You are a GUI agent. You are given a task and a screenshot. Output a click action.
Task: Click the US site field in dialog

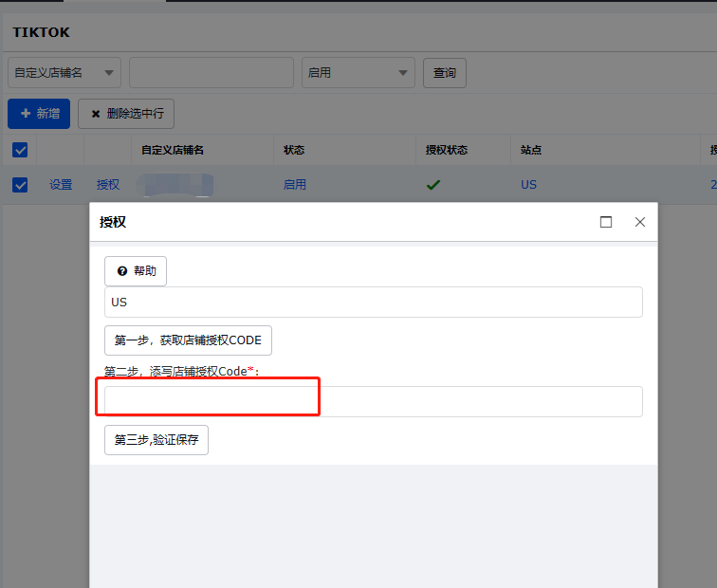(x=374, y=303)
